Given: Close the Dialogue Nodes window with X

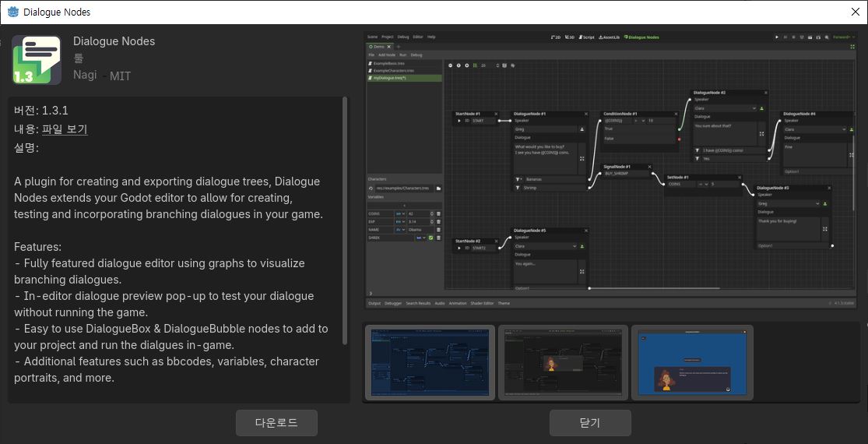Looking at the screenshot, I should click(855, 12).
